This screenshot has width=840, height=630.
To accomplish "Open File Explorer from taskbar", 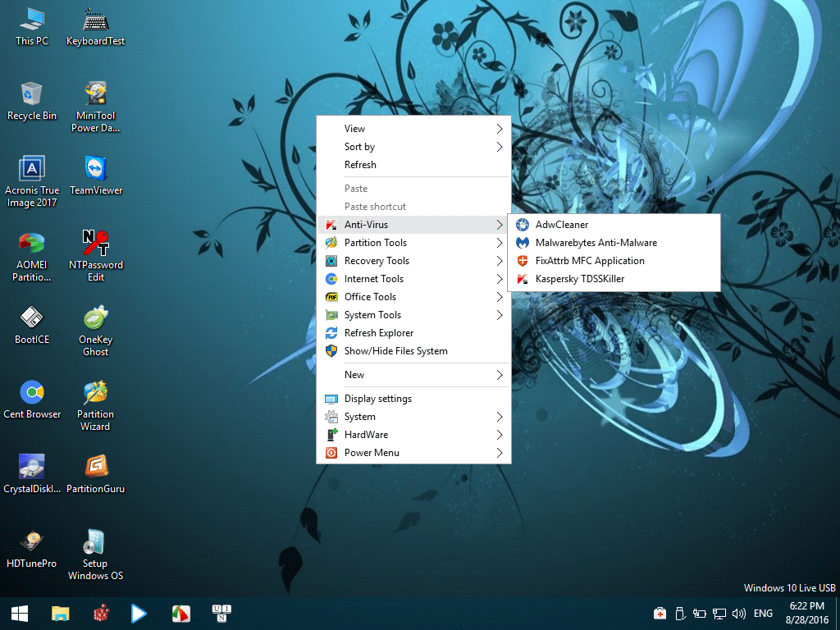I will tap(61, 614).
